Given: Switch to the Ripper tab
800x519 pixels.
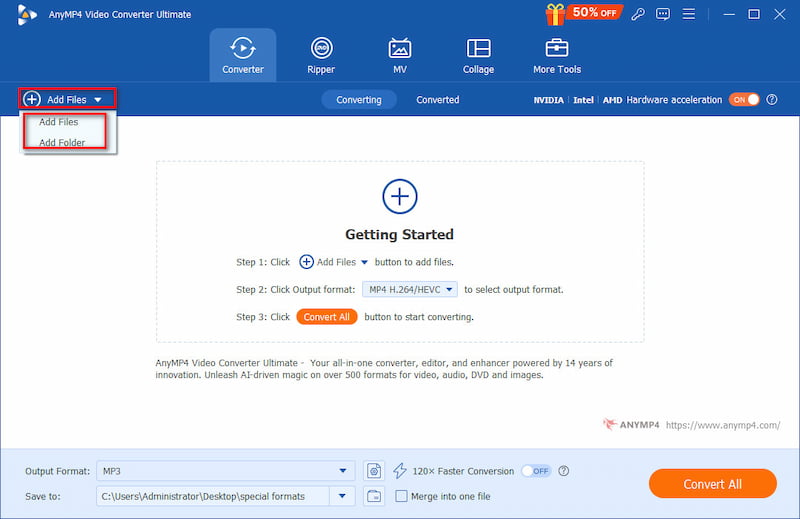Looking at the screenshot, I should pyautogui.click(x=321, y=55).
